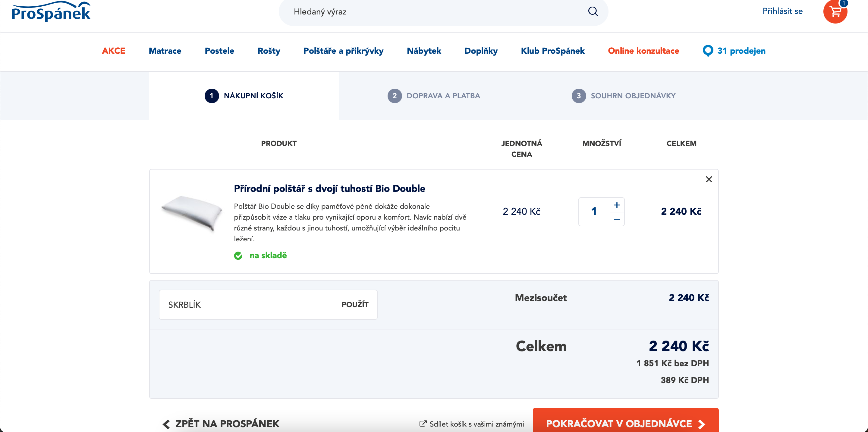Click Sdílet košík s vašimi známými
This screenshot has height=432, width=868.
tap(476, 424)
